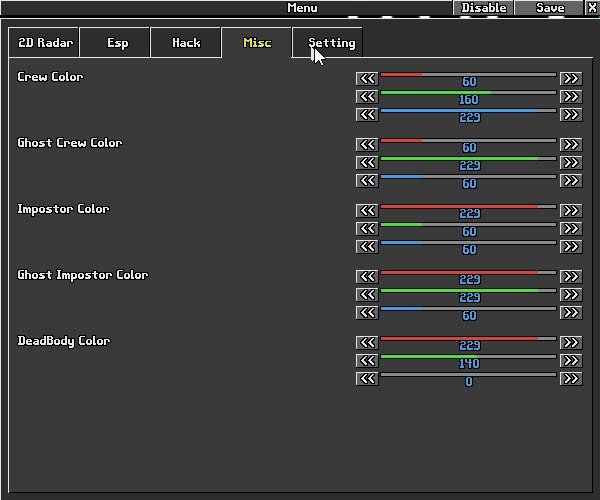Decrease DeadBody Color green value
Viewport: 600px width, 500px height.
pyautogui.click(x=367, y=360)
